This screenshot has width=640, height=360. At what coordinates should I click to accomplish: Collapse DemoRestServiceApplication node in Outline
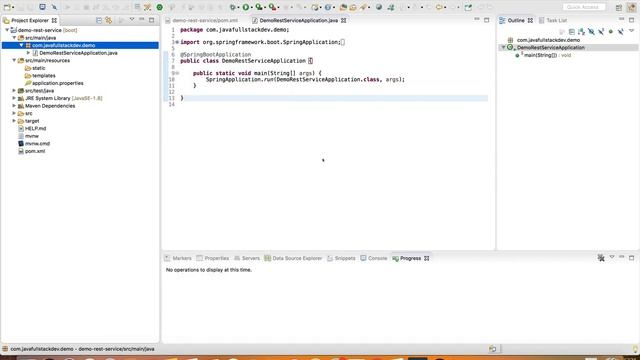(x=503, y=47)
